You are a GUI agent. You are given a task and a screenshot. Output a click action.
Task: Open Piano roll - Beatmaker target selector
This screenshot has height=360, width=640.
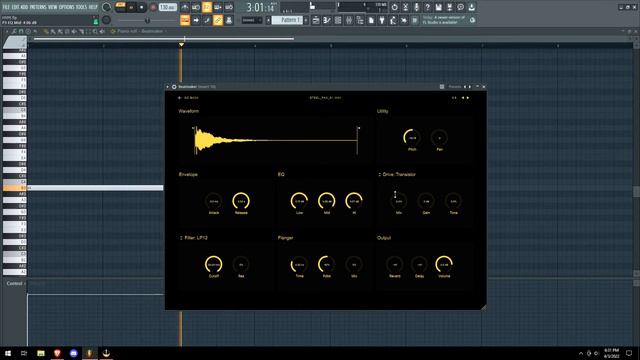[x=140, y=31]
